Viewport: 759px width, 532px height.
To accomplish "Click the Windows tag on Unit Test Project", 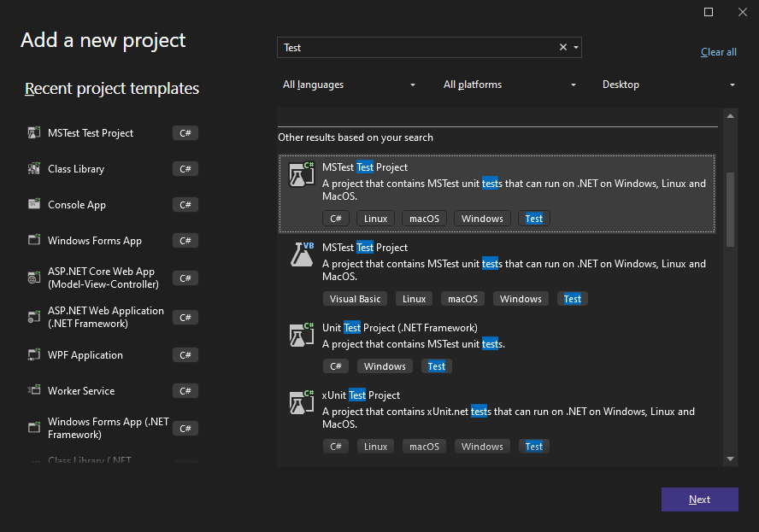I will 385,366.
